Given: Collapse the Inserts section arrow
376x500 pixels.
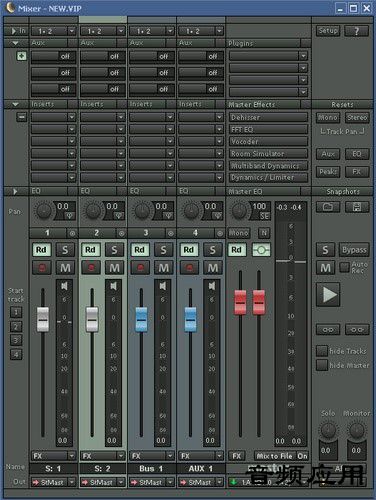Looking at the screenshot, I should pyautogui.click(x=15, y=104).
